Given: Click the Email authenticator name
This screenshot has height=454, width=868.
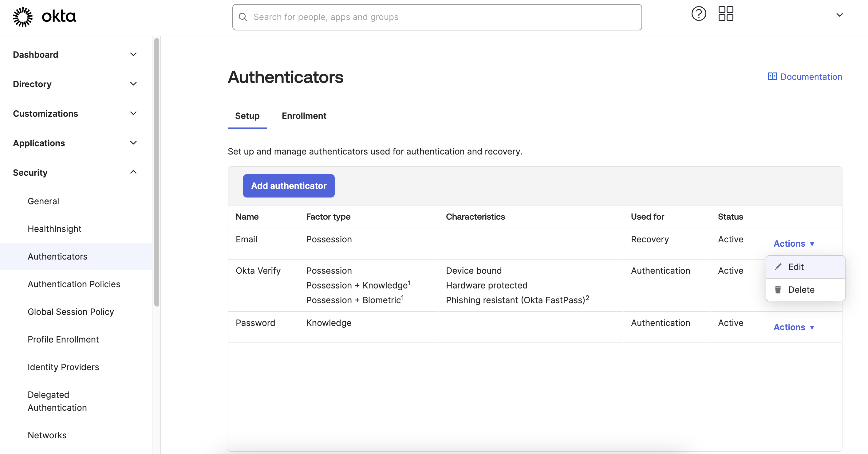Looking at the screenshot, I should coord(246,239).
